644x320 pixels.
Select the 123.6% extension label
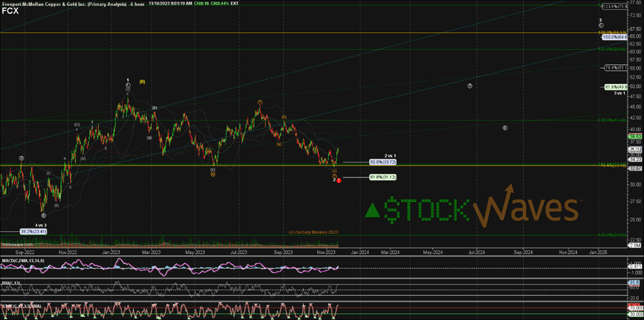pyautogui.click(x=623, y=6)
